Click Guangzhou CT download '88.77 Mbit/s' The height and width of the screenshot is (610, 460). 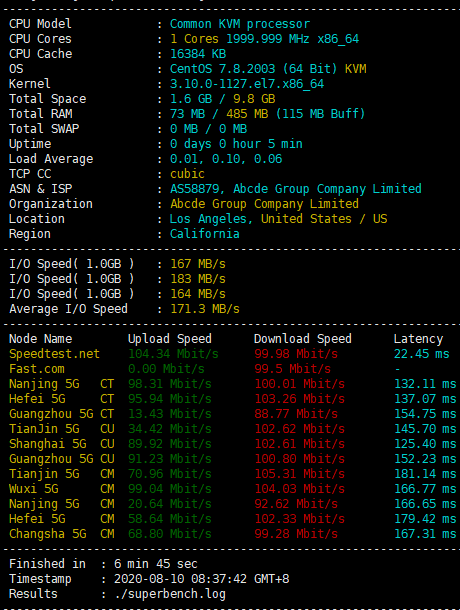pyautogui.click(x=296, y=414)
